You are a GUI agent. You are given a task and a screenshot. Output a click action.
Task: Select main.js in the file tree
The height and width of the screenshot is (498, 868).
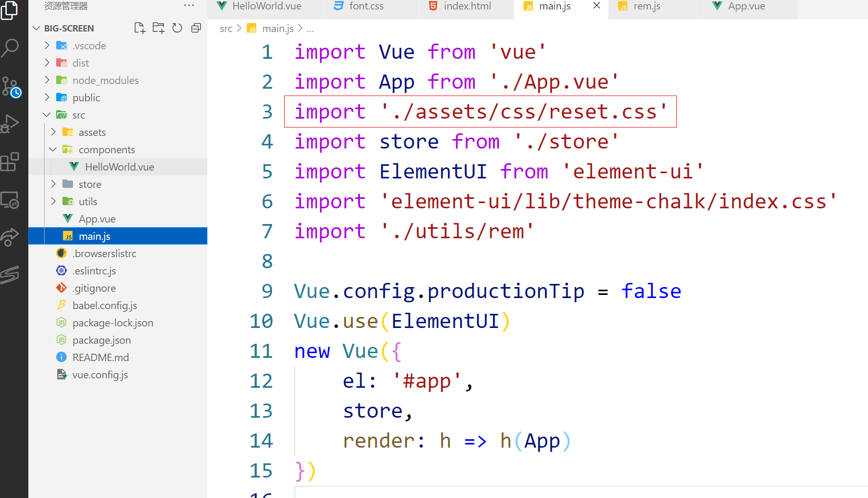(118, 236)
